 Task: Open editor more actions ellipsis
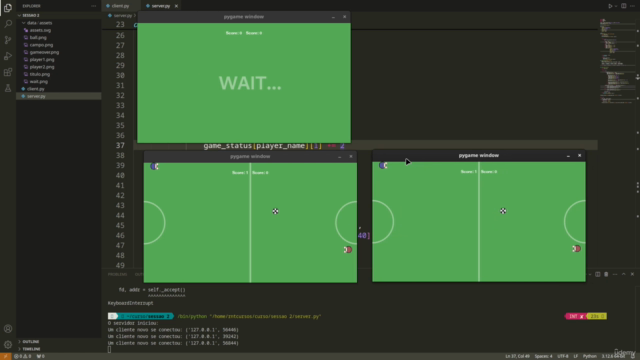[633, 6]
